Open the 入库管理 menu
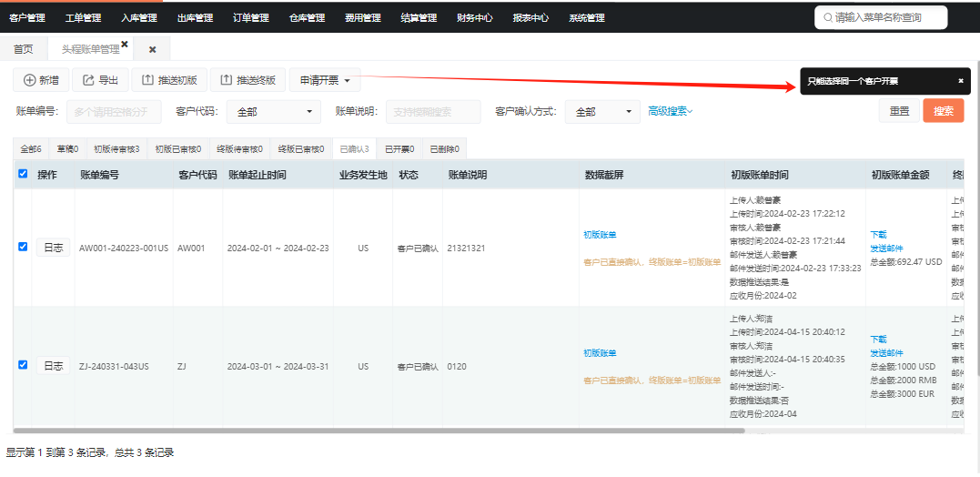 pos(139,18)
